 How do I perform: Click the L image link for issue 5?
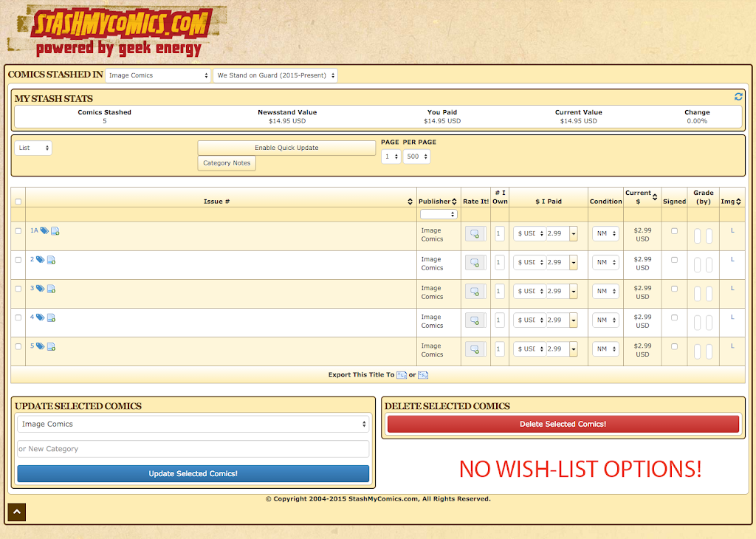732,346
